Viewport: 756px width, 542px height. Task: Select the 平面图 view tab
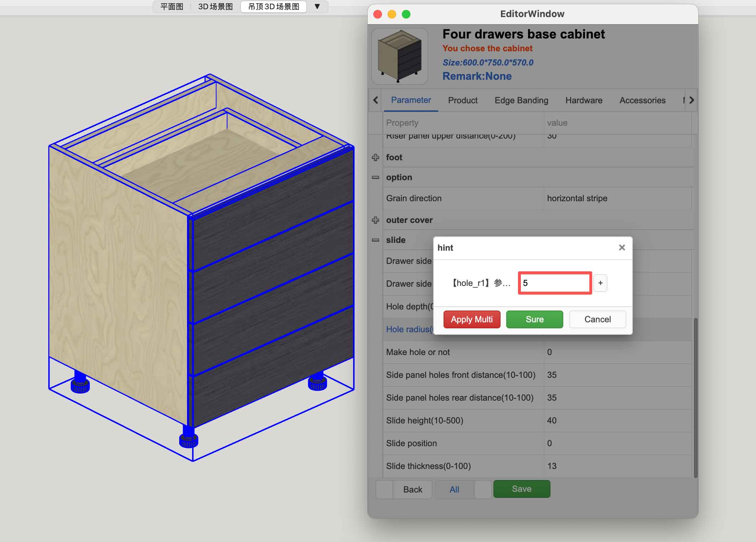click(171, 6)
